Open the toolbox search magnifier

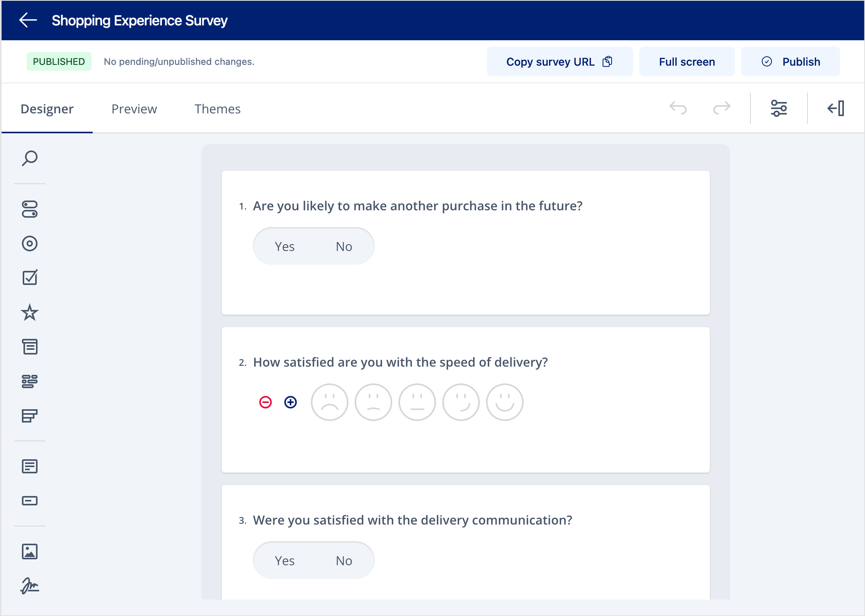(x=30, y=158)
